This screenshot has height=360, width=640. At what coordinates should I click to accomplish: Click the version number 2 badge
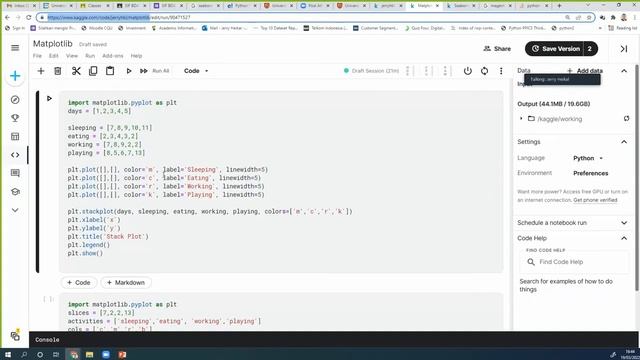pos(590,49)
